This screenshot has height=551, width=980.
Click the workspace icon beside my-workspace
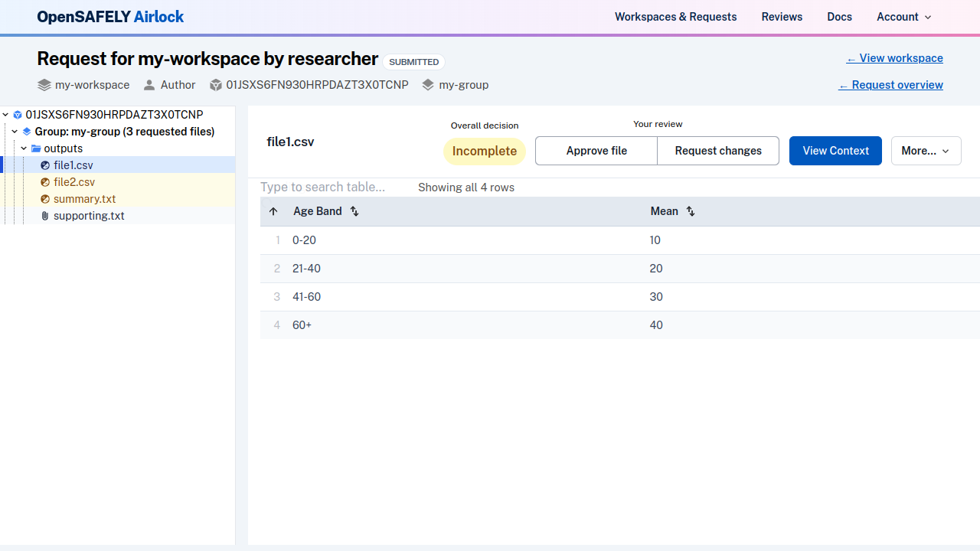point(44,85)
